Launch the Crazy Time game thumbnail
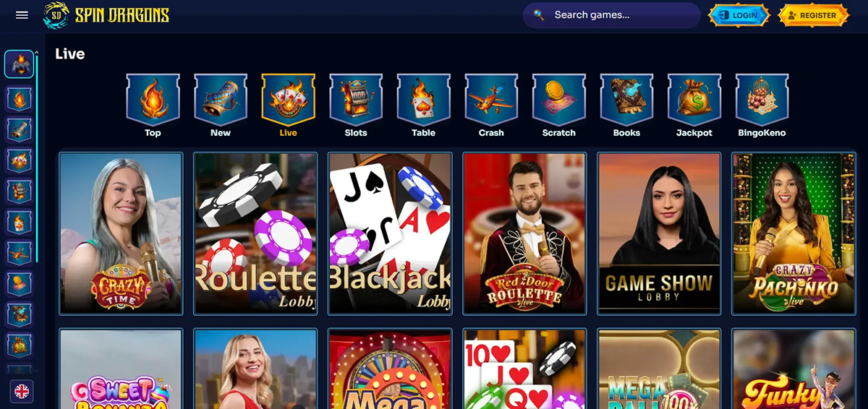868x409 pixels. click(121, 233)
